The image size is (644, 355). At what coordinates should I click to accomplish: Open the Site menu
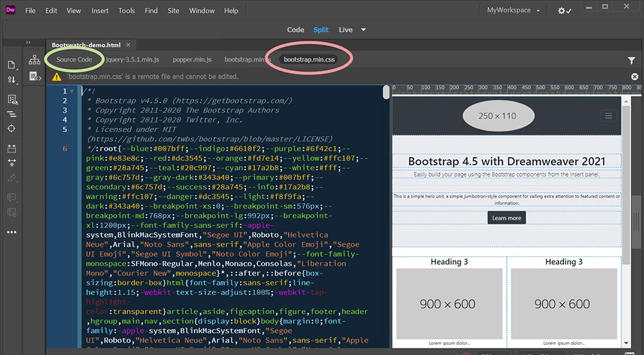173,11
